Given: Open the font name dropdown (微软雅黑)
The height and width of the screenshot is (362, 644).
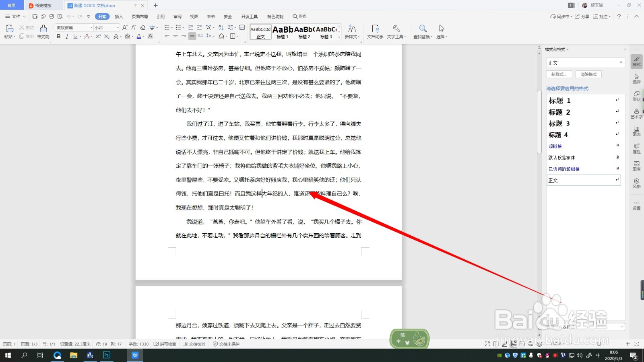Looking at the screenshot, I should tap(91, 27).
